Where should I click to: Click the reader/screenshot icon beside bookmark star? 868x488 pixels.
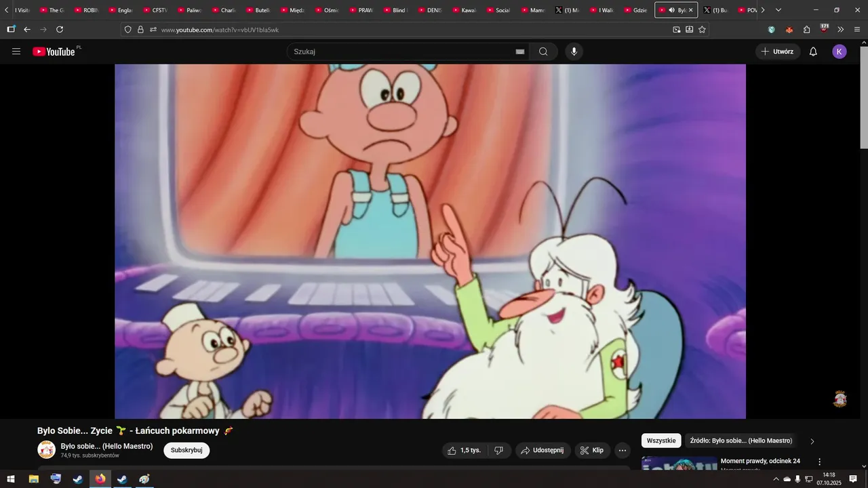690,30
